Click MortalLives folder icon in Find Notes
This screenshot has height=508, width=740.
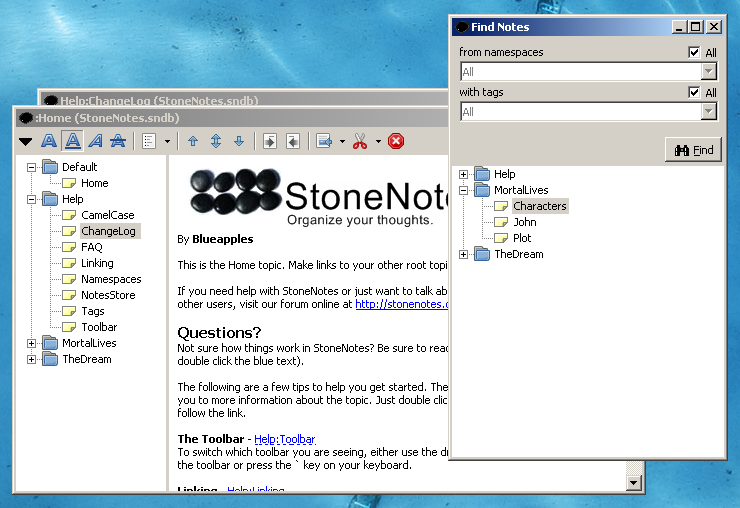click(482, 190)
